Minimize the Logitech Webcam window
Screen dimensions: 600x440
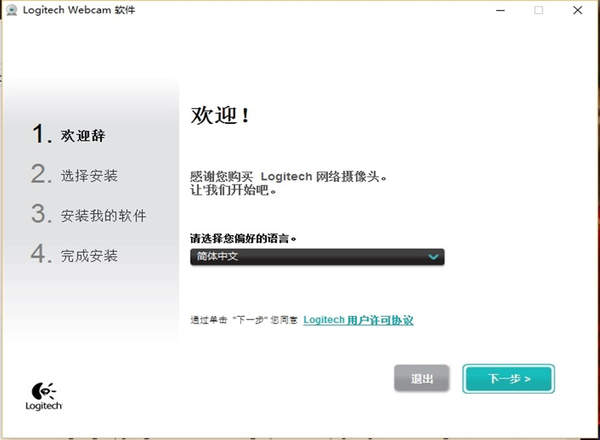coord(500,10)
